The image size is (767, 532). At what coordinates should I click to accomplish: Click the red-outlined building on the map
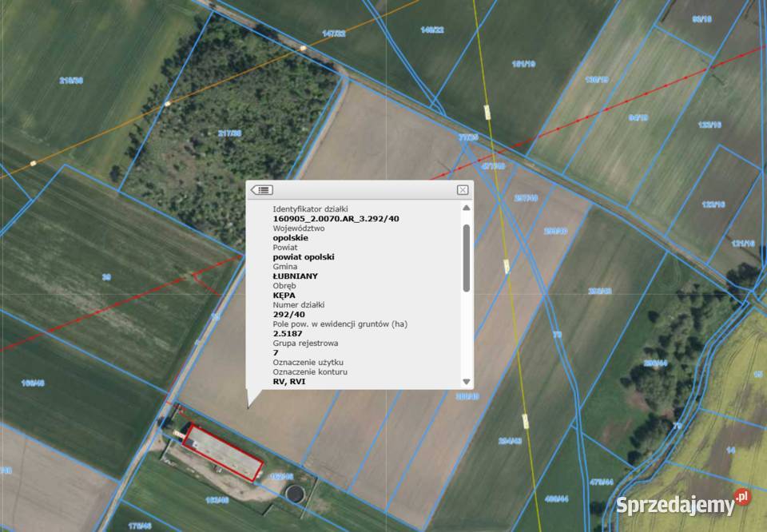tap(223, 453)
